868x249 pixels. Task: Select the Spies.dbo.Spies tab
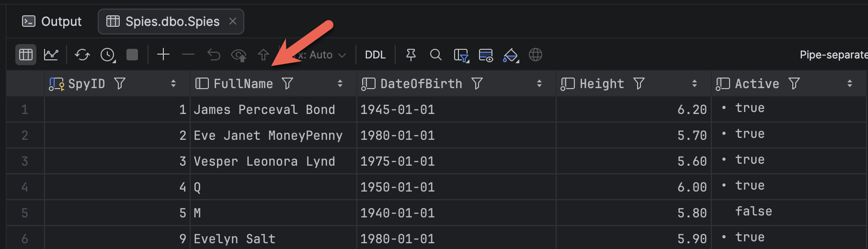tap(171, 22)
